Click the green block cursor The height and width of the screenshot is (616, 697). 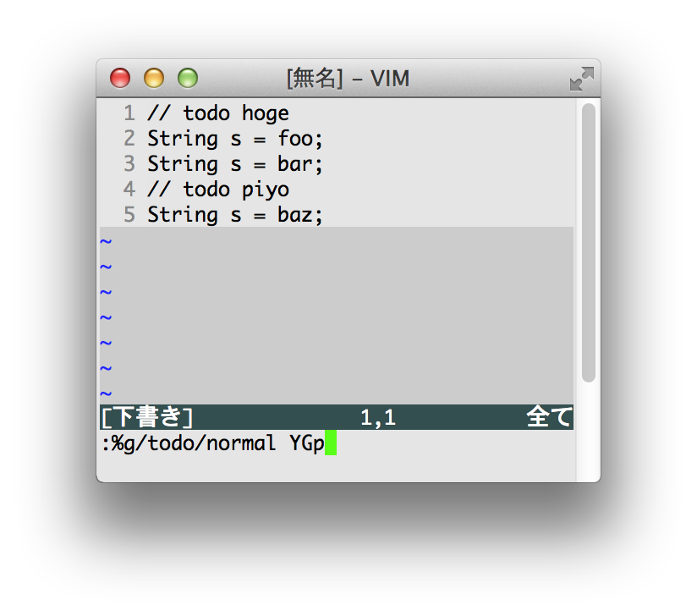pyautogui.click(x=331, y=443)
